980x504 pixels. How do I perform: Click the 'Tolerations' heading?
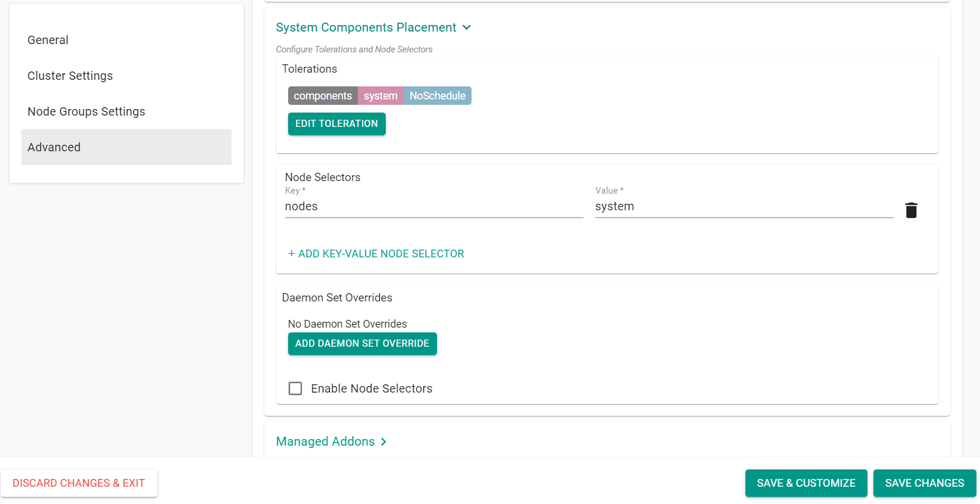click(x=310, y=69)
